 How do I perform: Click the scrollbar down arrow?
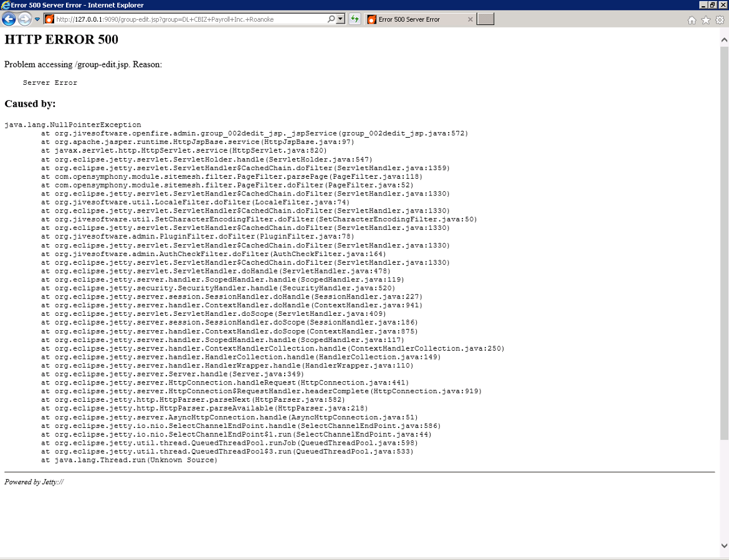(724, 546)
